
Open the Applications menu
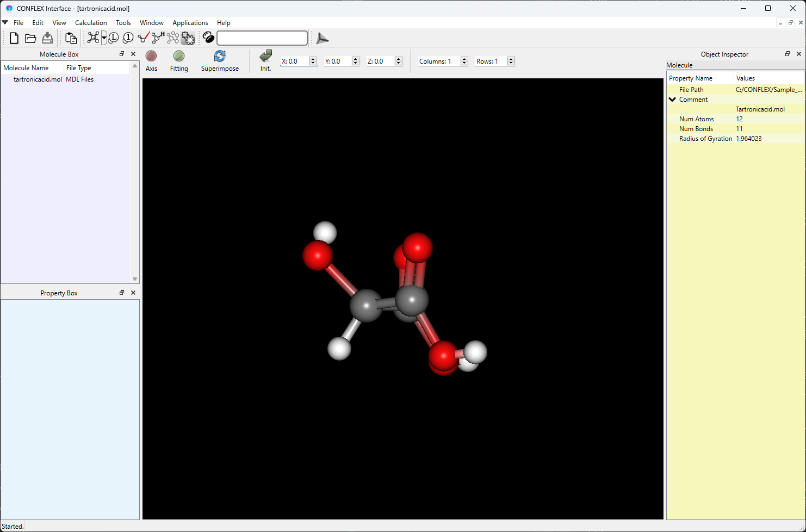(x=190, y=22)
